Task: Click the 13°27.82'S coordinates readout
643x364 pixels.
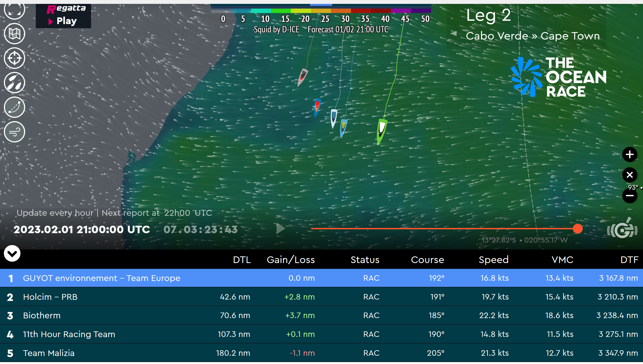Action: point(525,240)
